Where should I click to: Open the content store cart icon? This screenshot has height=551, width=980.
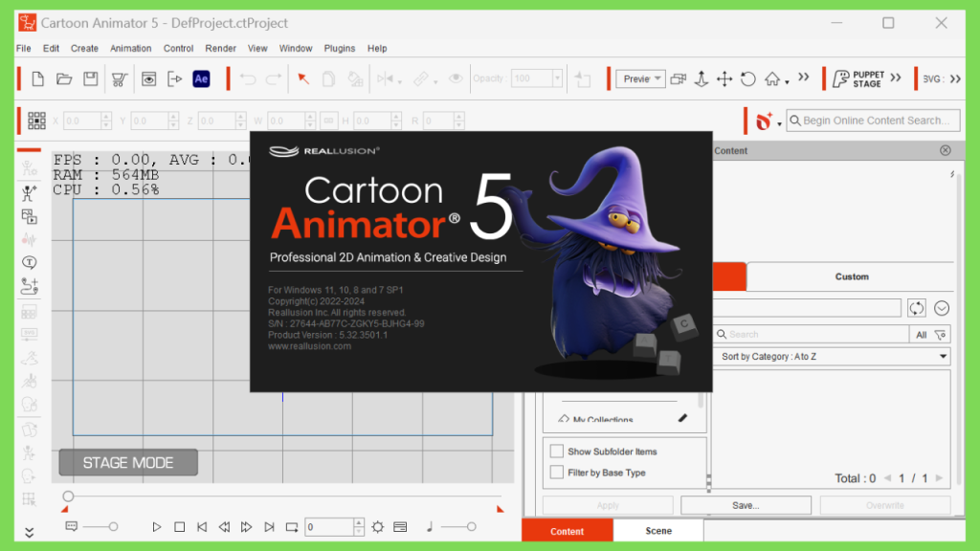tap(119, 78)
